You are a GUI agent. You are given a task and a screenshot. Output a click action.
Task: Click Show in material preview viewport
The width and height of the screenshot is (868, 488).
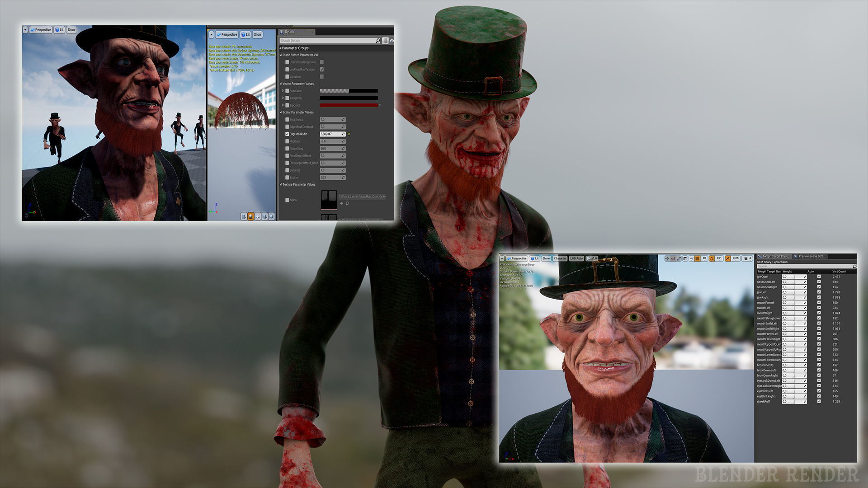(258, 34)
